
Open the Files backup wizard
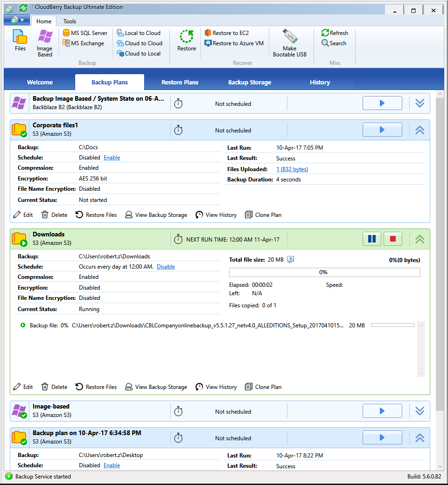pos(20,40)
